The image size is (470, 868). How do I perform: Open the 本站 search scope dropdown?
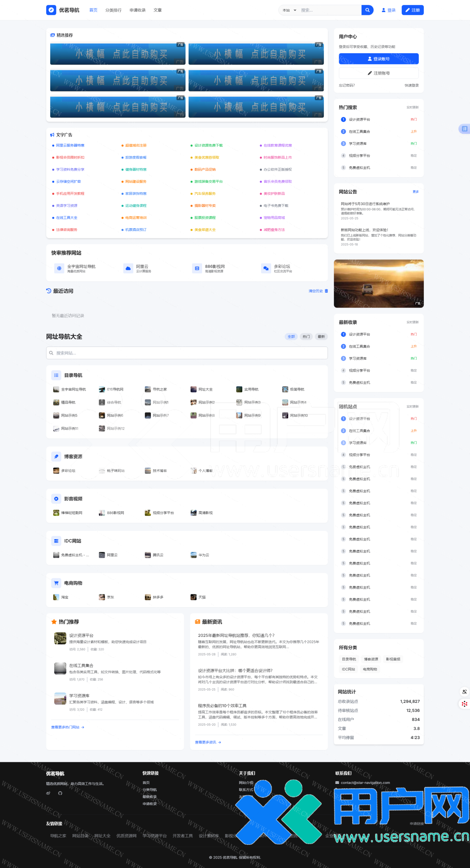tap(289, 10)
